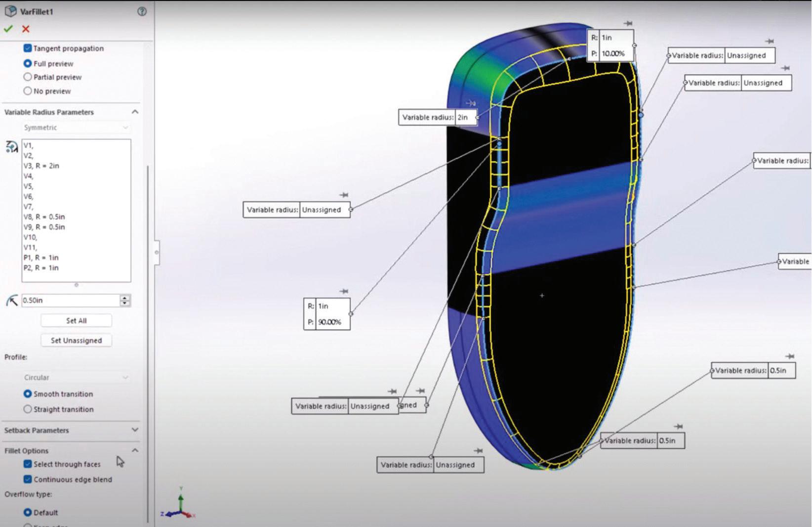Screen dimensions: 812x527
Task: Click the coordinate triad in the viewport corner
Action: pos(179,503)
